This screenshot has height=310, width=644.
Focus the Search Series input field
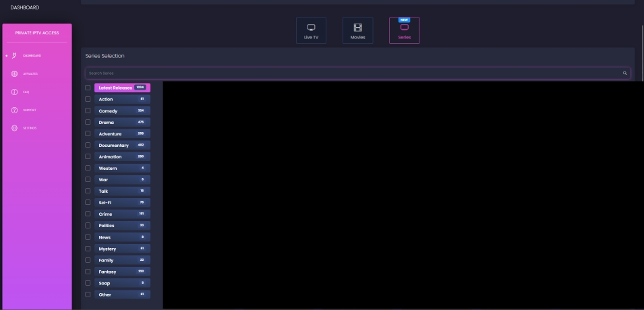coord(351,73)
